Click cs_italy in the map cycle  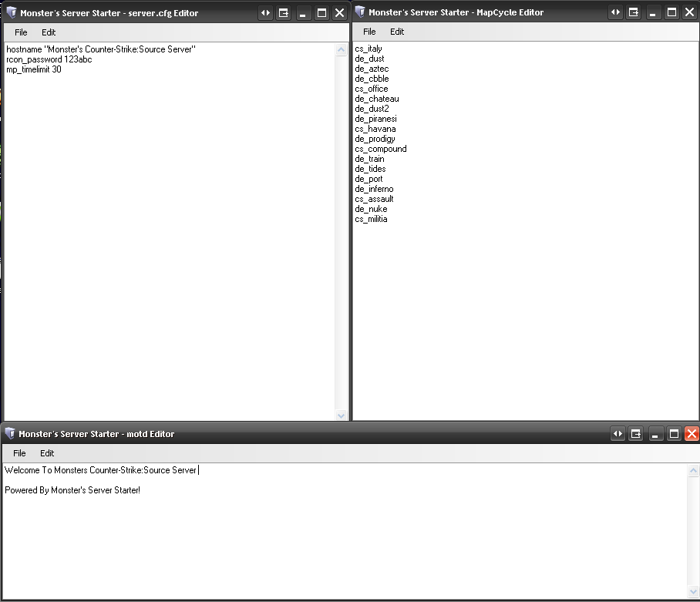click(x=369, y=49)
